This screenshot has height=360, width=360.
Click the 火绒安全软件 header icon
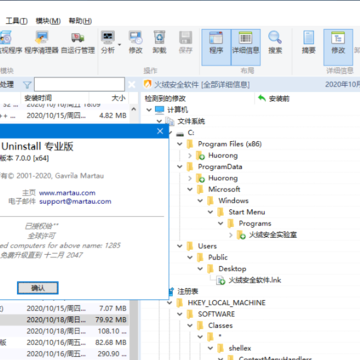(147, 84)
